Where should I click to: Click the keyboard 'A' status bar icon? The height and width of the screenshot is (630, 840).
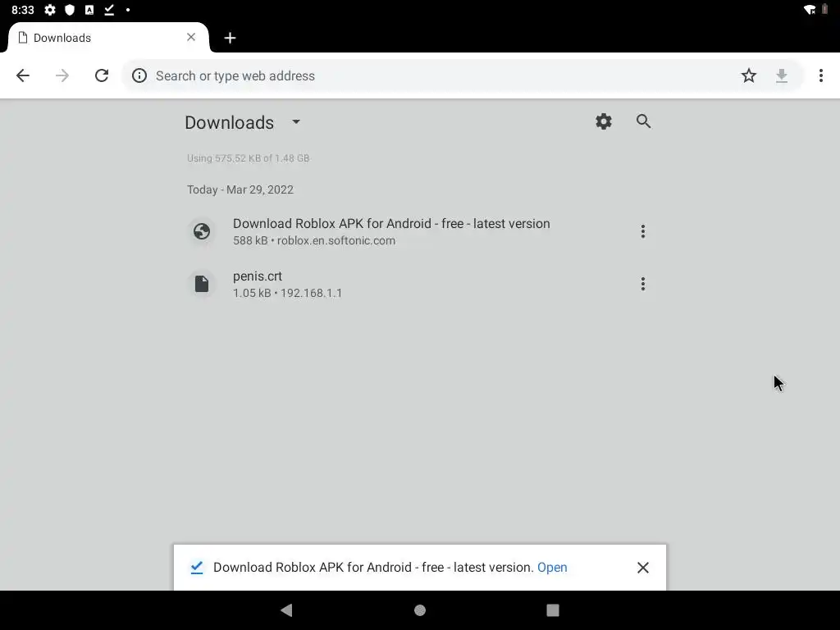tap(89, 10)
